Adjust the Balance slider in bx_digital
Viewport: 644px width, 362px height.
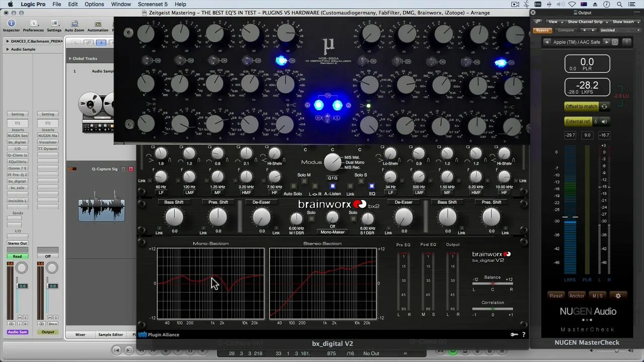tap(493, 284)
